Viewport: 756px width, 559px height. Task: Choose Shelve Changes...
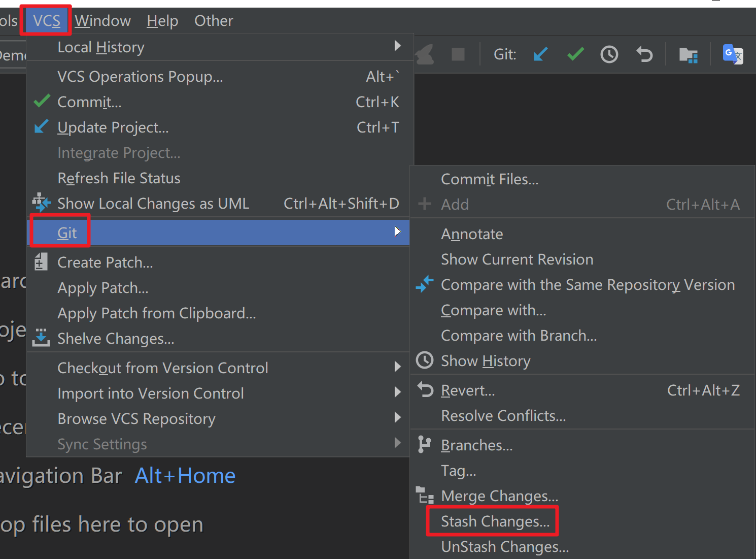pos(218,339)
